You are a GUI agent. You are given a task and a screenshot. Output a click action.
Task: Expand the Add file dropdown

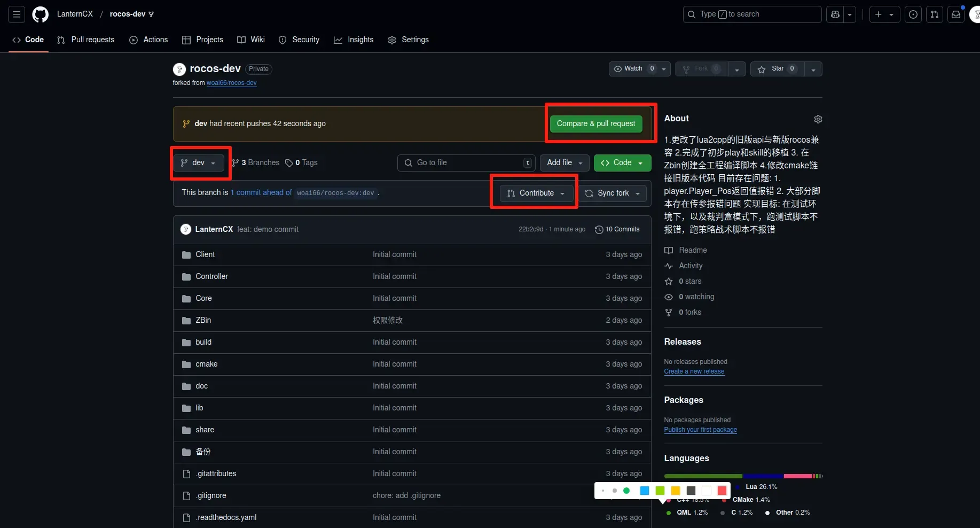(565, 163)
